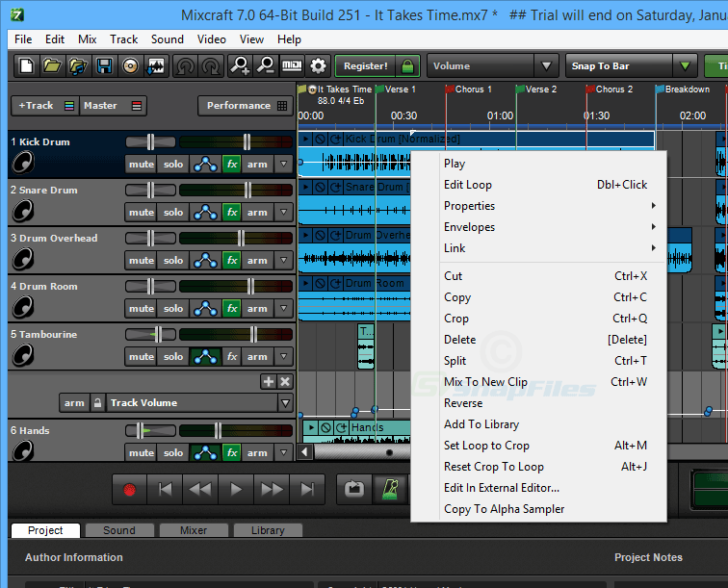Screen dimensions: 728x588
Task: Click the Register! button
Action: pyautogui.click(x=365, y=65)
